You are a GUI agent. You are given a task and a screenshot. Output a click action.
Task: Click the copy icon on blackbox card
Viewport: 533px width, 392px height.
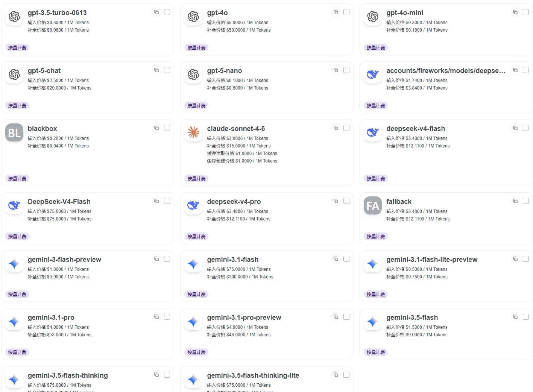(156, 128)
